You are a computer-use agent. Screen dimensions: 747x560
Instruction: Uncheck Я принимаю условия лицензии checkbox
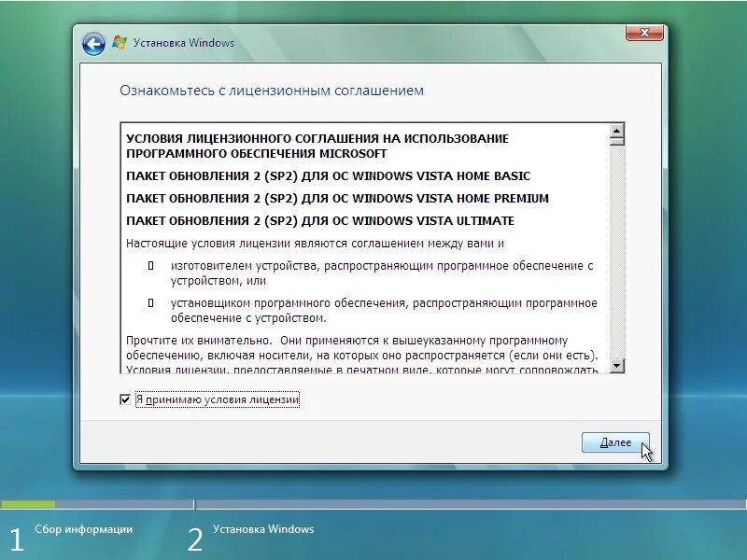(125, 399)
